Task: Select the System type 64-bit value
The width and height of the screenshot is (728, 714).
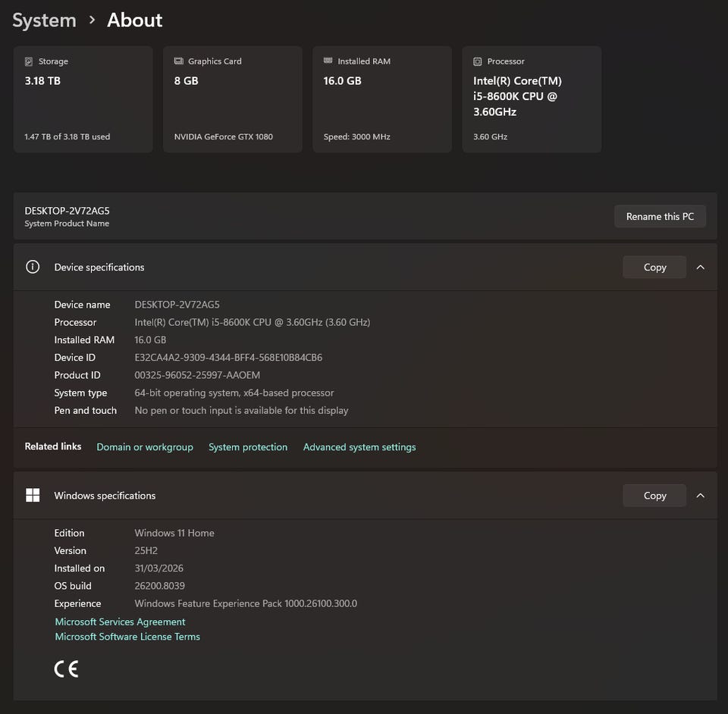Action: tap(234, 393)
